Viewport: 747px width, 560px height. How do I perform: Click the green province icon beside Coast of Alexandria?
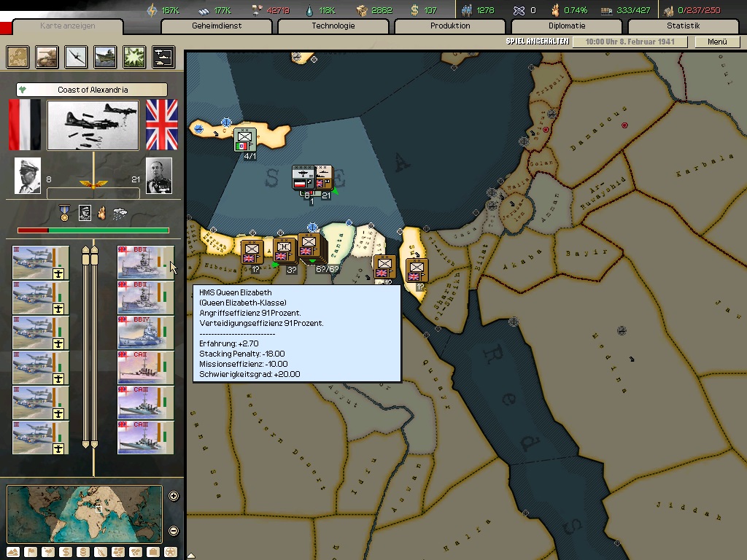pyautogui.click(x=23, y=90)
